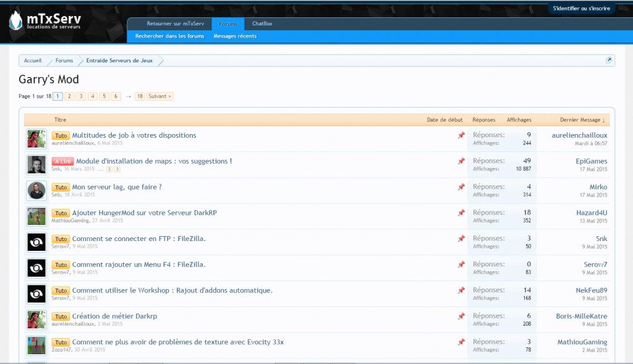
Task: Click aurelienchailloux avatar on first thread
Action: point(36,138)
